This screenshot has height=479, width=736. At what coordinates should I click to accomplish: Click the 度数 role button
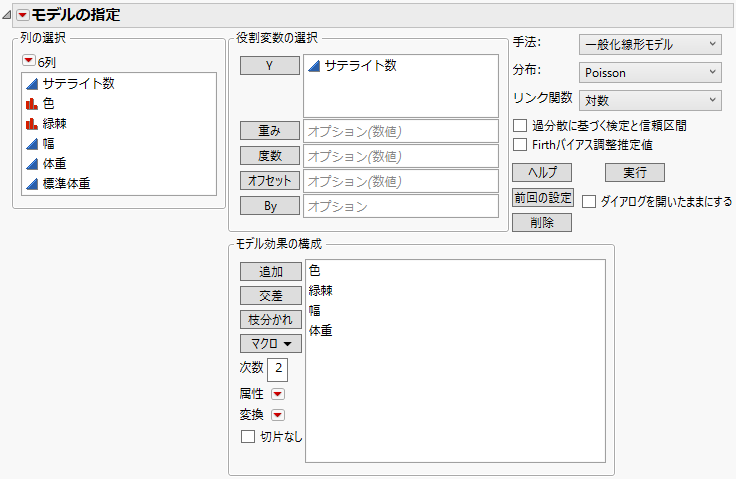(x=269, y=156)
